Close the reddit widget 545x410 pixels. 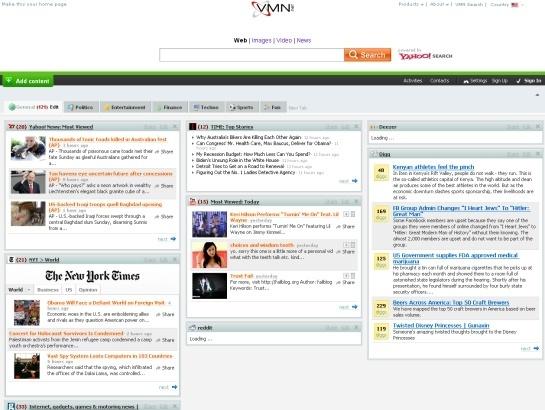[x=356, y=328]
